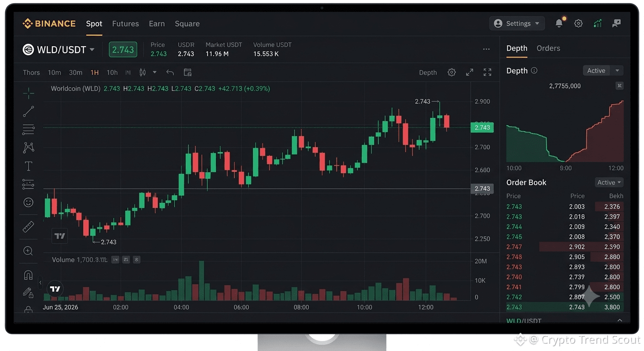Select the ruler measure tool
This screenshot has width=644, height=351.
tap(28, 227)
